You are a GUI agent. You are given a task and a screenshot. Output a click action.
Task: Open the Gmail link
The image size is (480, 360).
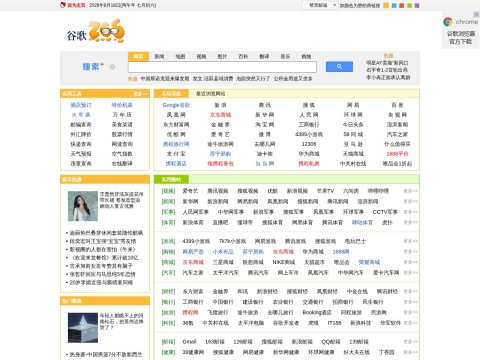point(189,342)
